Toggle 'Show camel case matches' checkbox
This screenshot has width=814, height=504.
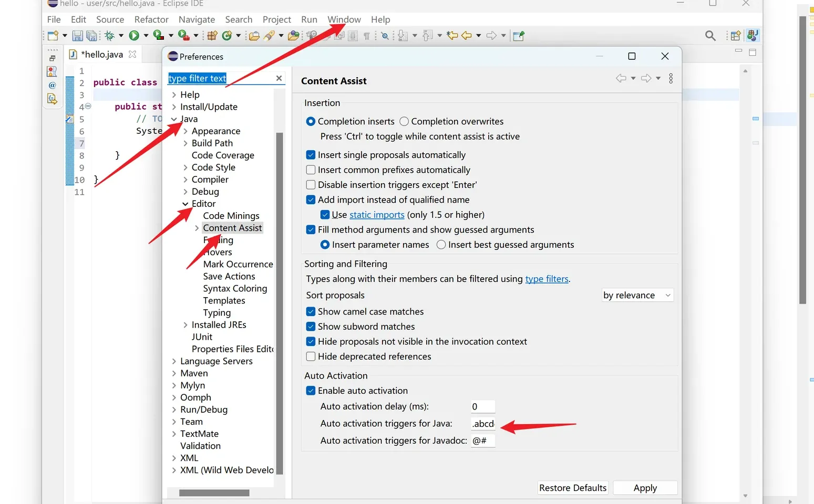(x=311, y=311)
